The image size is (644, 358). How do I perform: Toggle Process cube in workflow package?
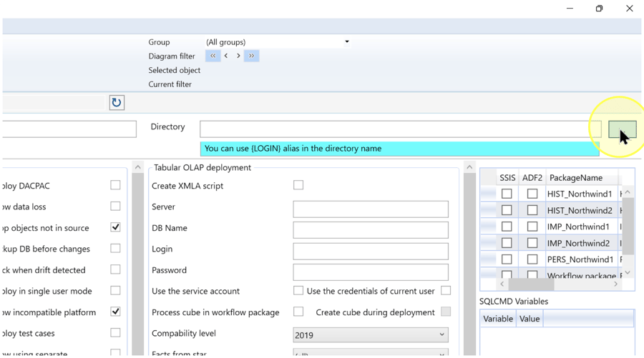(x=298, y=312)
